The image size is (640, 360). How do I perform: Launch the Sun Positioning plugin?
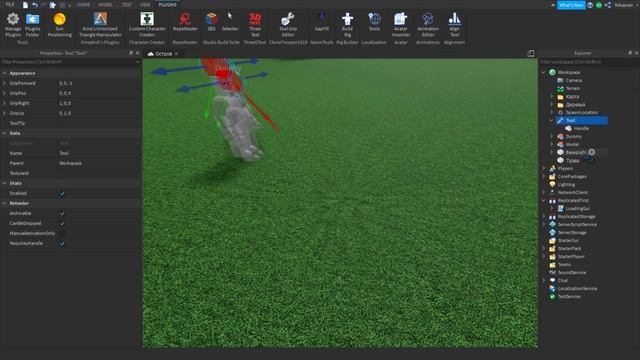60,24
